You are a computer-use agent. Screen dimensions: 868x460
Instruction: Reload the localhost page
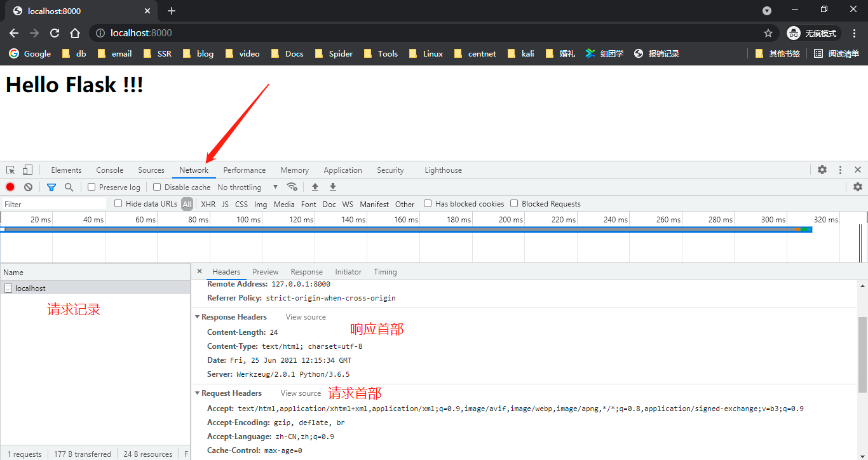55,33
